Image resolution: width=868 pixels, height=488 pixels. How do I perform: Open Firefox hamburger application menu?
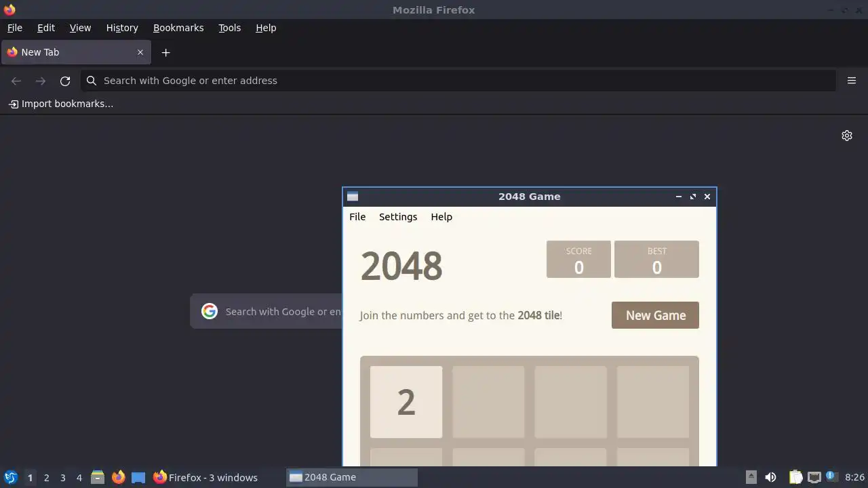pyautogui.click(x=852, y=81)
